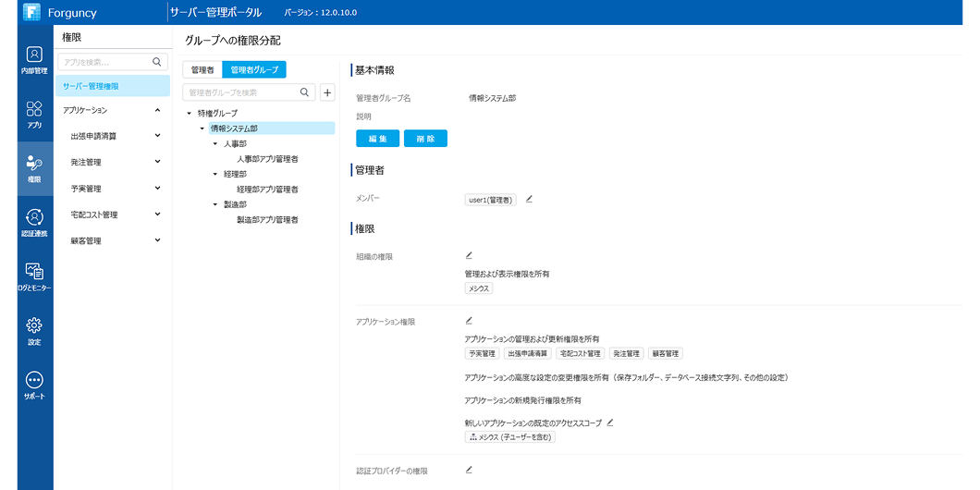Click the 発注管理 permission tag
The width and height of the screenshot is (980, 490).
pos(626,354)
